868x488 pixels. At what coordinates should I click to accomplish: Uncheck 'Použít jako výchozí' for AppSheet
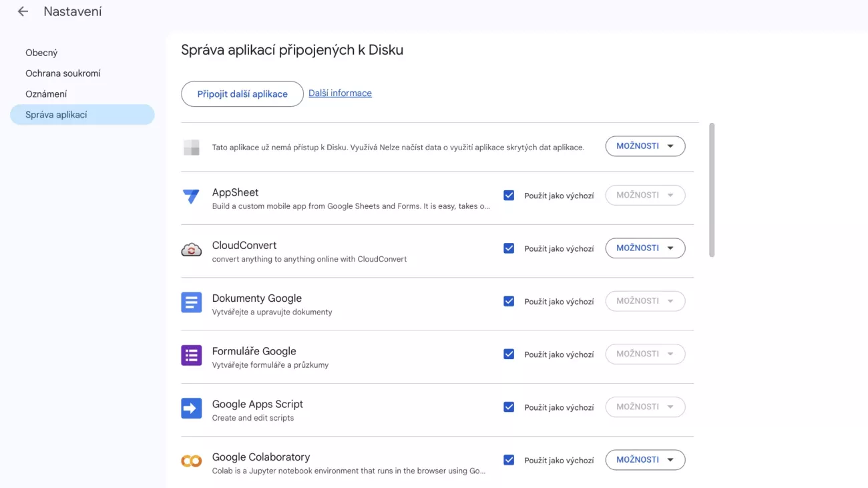[509, 196]
